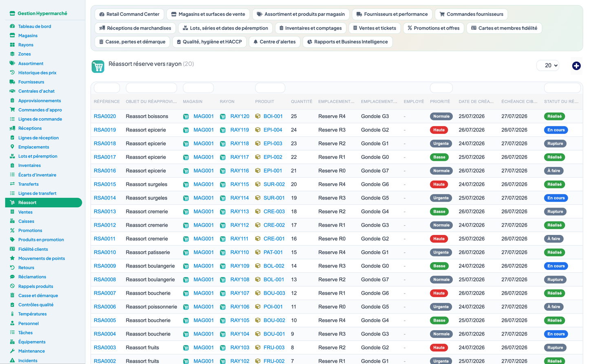
Task: Click the Températures thermometer icon
Action: coord(12,314)
